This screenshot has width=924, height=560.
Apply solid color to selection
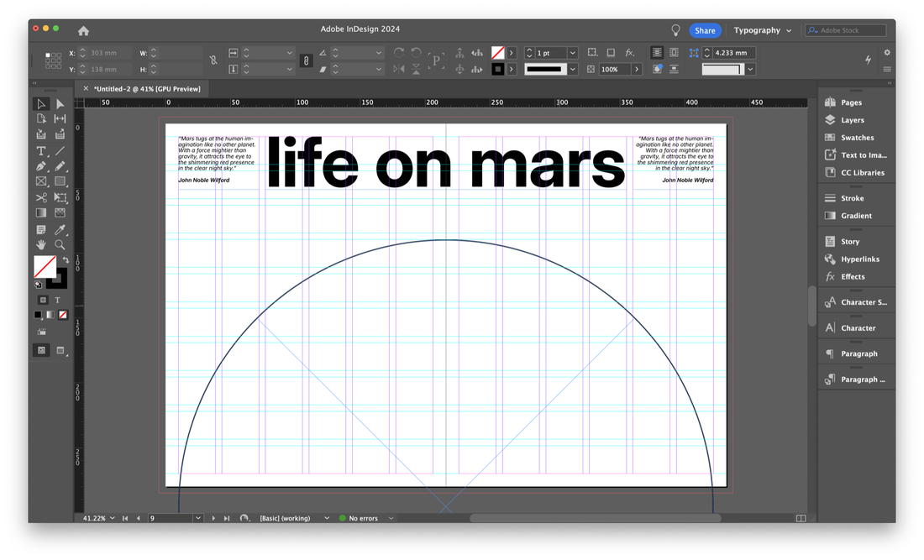pyautogui.click(x=39, y=315)
